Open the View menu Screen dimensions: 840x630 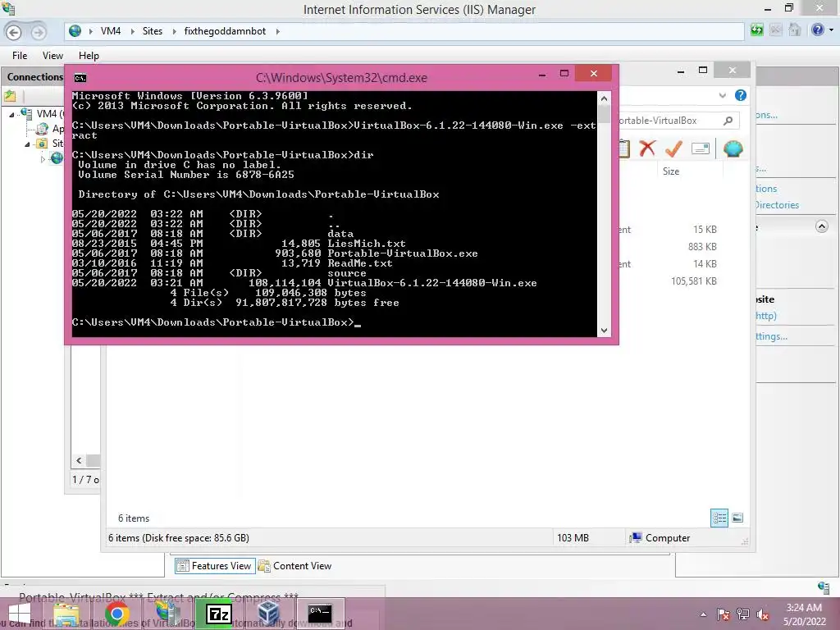52,56
